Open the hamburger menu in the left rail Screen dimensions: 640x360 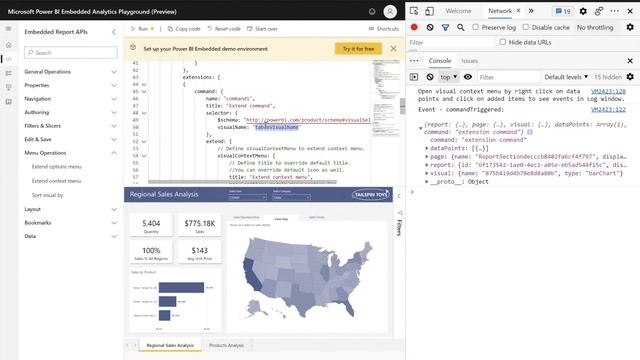(x=9, y=29)
